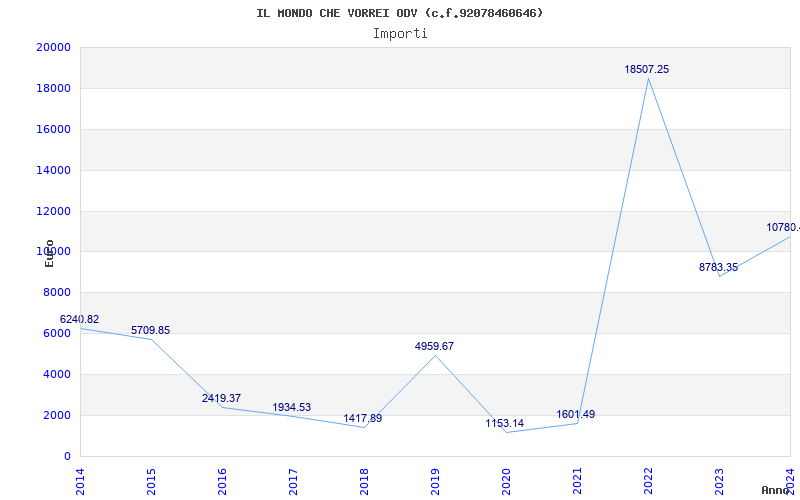The height and width of the screenshot is (500, 800).
Task: Select the 5709.85 data label
Action: pos(151,330)
